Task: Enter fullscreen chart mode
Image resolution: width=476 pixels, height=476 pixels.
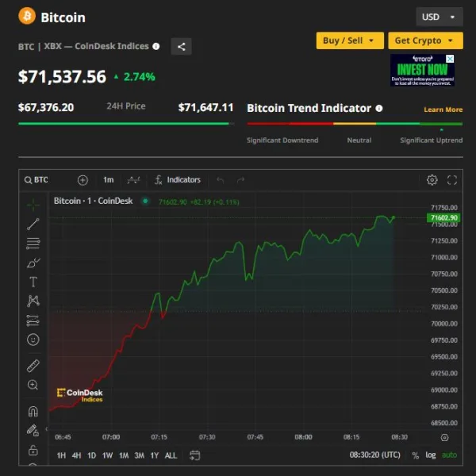Action: [x=452, y=180]
